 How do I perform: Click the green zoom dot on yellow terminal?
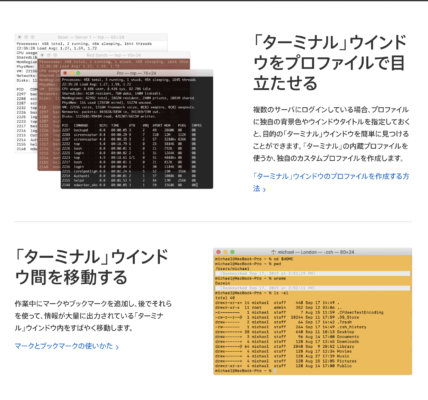tap(232, 252)
